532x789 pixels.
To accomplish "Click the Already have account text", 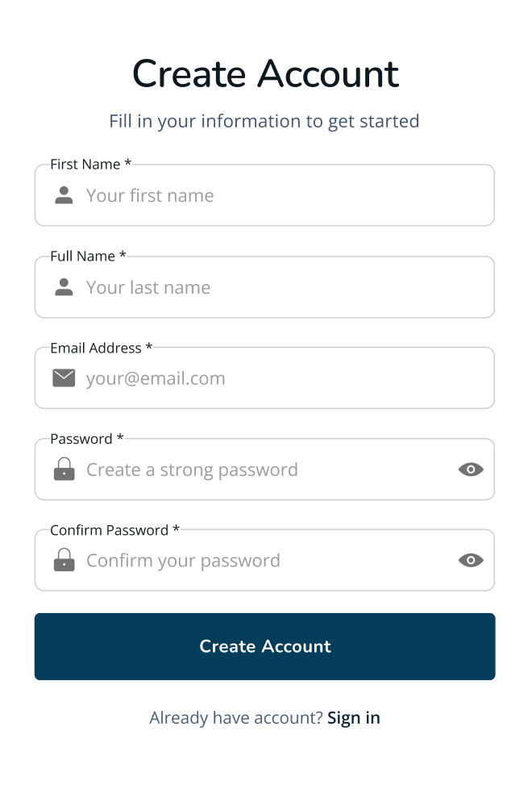I will coord(236,717).
